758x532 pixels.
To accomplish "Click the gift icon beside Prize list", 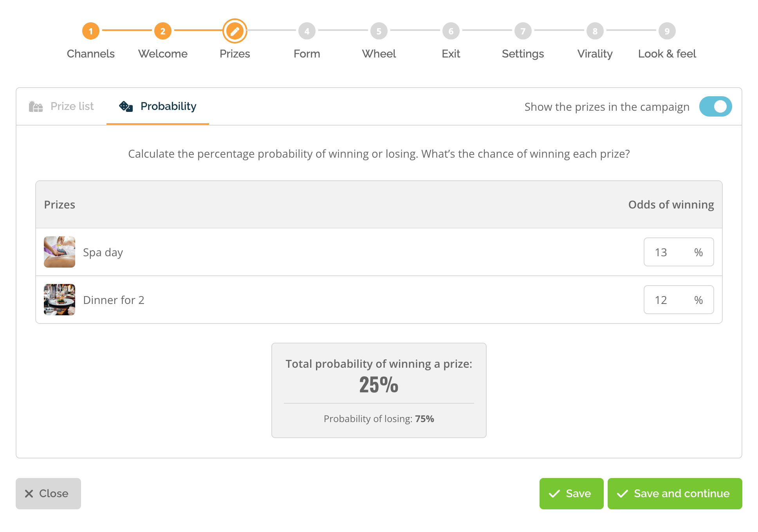I will (36, 106).
